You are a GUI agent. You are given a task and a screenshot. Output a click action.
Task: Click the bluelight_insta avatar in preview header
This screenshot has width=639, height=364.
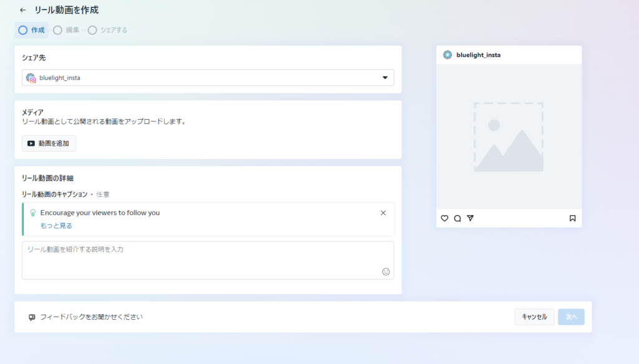click(x=447, y=55)
